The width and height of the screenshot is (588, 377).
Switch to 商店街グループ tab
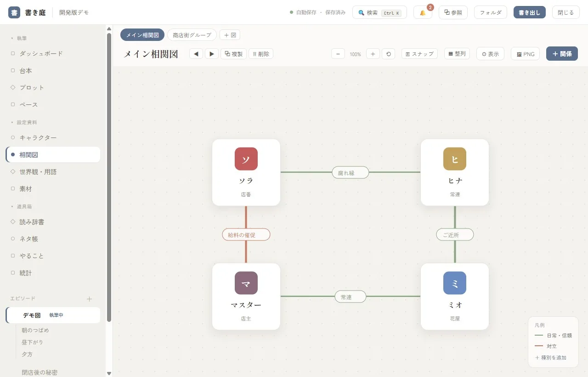click(x=192, y=35)
